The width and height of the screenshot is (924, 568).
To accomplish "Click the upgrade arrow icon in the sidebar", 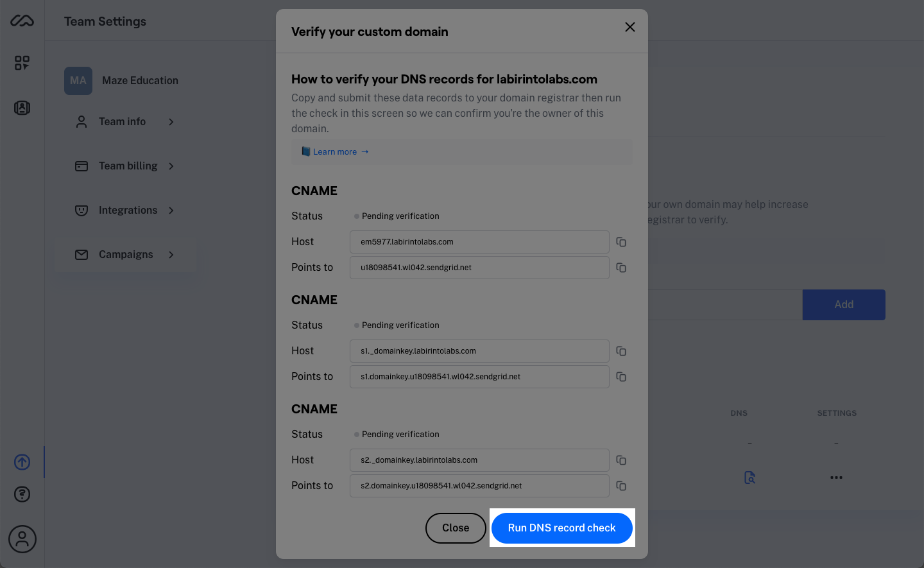I will coord(22,462).
